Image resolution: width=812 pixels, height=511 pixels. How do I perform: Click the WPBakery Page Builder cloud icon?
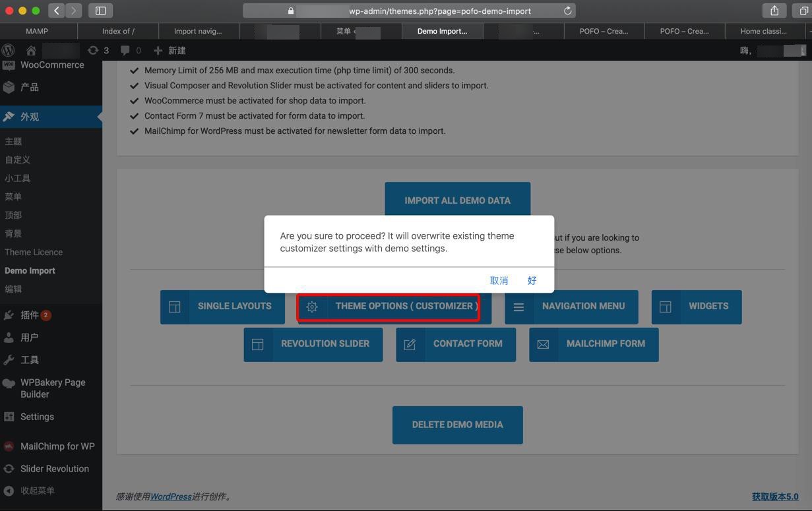click(9, 383)
